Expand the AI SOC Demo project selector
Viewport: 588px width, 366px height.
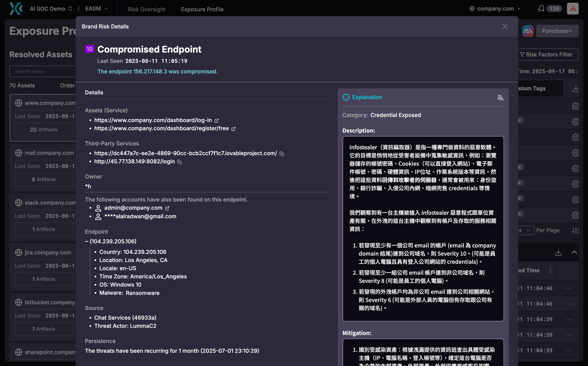51,9
